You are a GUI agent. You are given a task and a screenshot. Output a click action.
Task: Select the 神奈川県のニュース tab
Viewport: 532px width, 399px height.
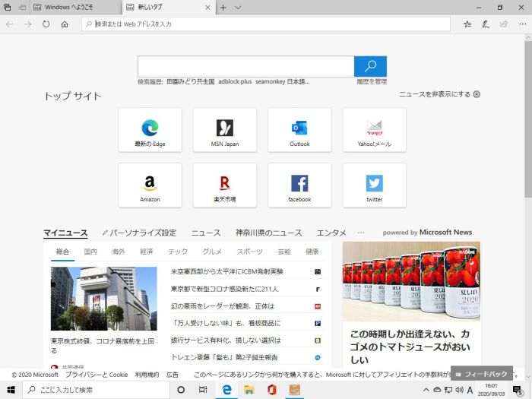pos(268,233)
